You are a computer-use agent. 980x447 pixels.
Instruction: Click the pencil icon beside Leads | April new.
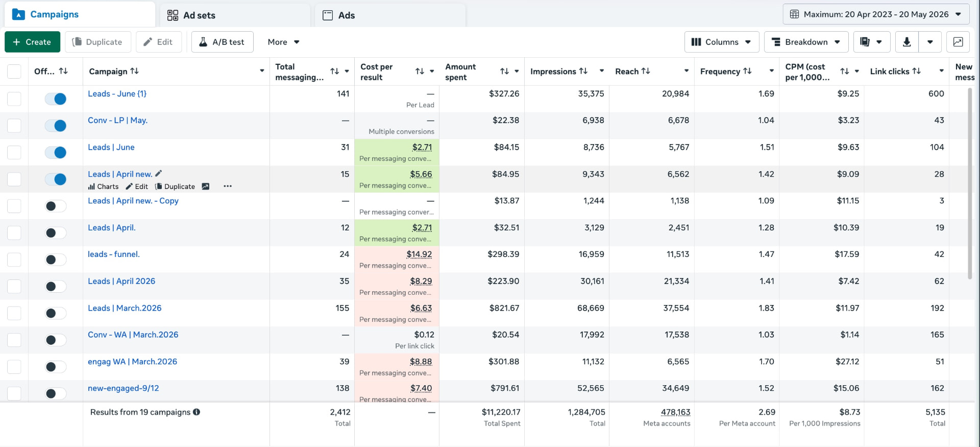tap(158, 174)
